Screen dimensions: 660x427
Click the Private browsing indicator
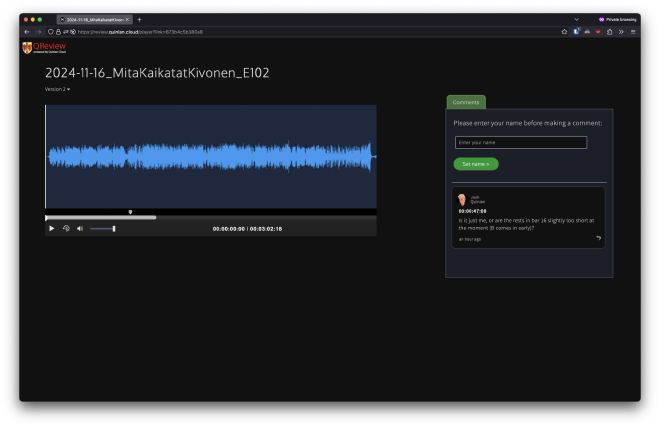(x=617, y=20)
